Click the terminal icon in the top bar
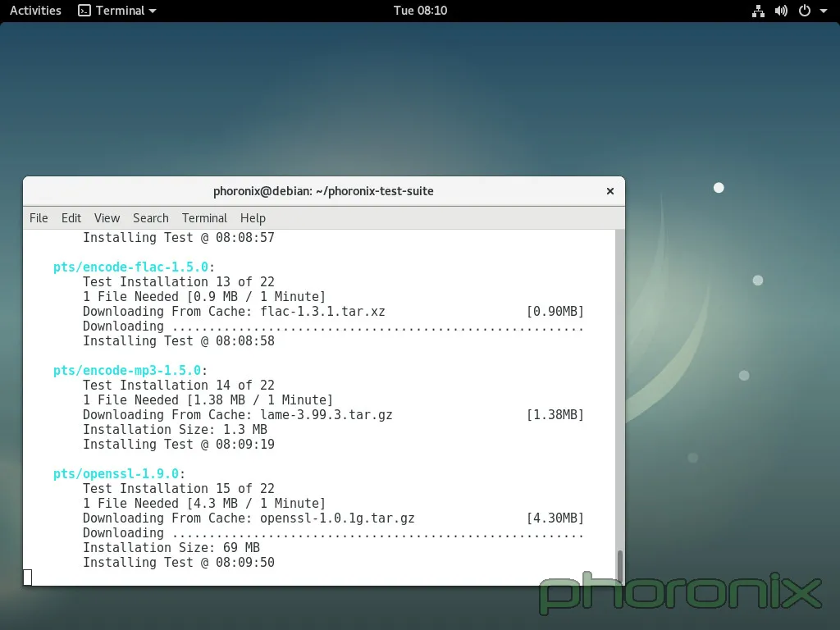The width and height of the screenshot is (840, 630). pyautogui.click(x=84, y=11)
